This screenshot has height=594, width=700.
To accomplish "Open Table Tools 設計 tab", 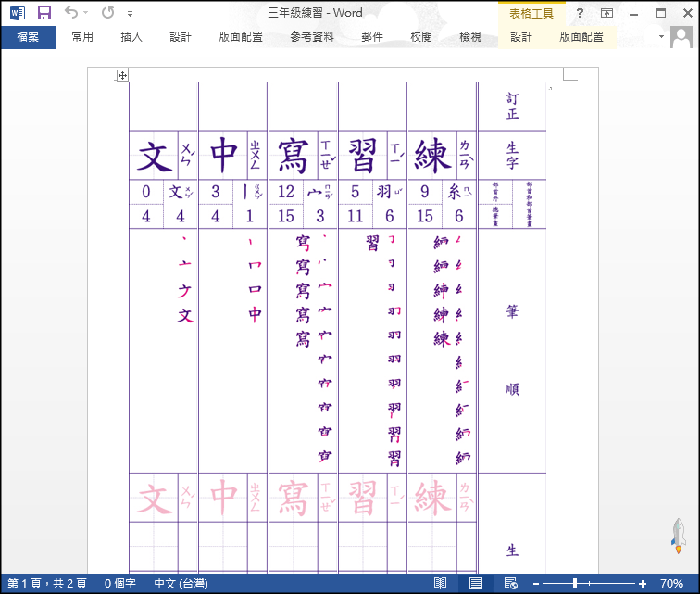I will tap(521, 37).
